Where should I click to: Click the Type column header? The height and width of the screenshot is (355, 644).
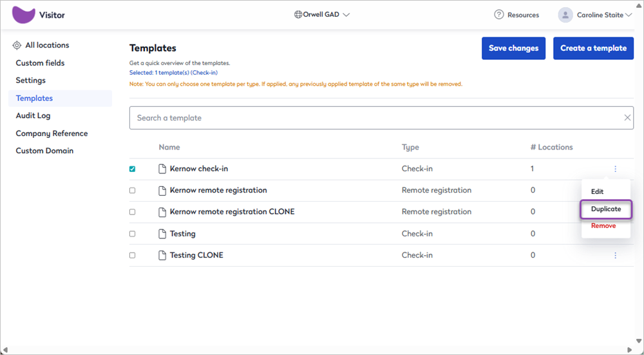(410, 147)
